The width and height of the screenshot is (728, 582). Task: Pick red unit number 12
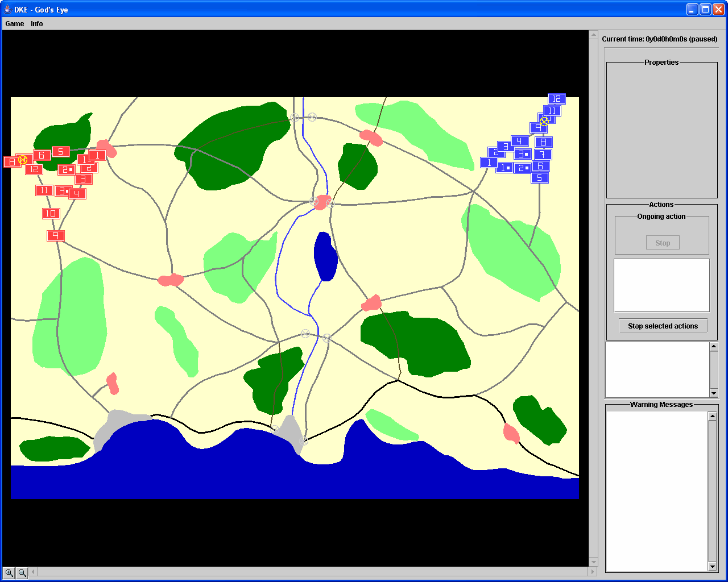(x=34, y=169)
